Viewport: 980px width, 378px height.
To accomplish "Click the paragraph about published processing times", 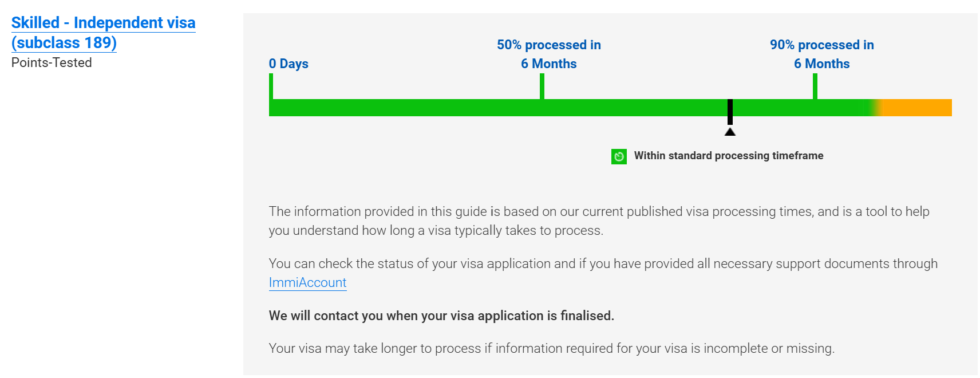I will tap(599, 221).
